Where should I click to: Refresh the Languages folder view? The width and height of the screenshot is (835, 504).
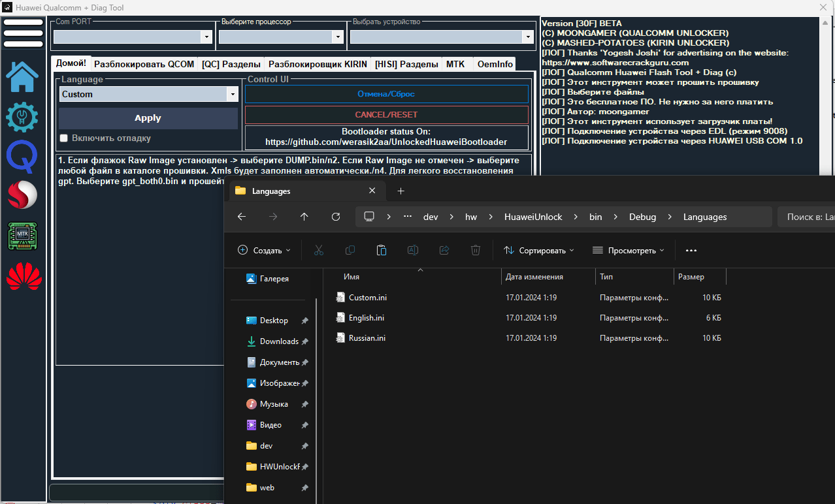[x=336, y=217]
